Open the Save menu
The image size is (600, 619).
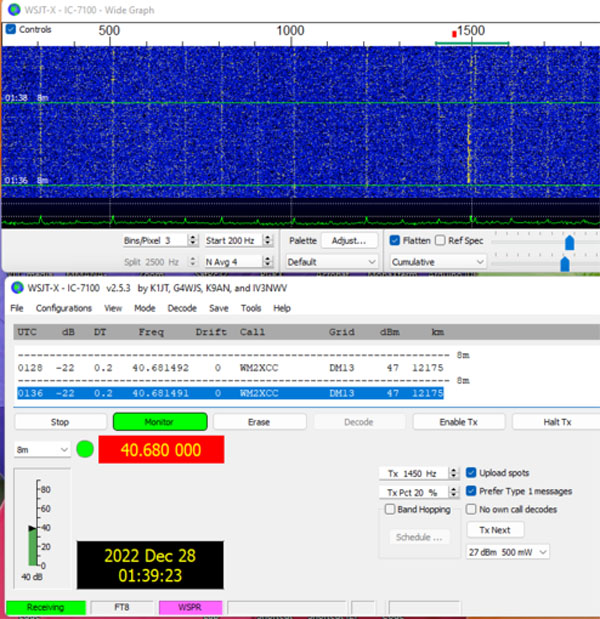[219, 308]
